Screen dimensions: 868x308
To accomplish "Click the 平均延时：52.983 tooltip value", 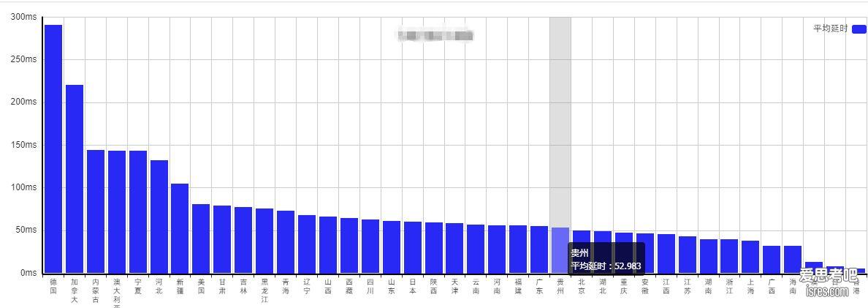I will pos(606,266).
